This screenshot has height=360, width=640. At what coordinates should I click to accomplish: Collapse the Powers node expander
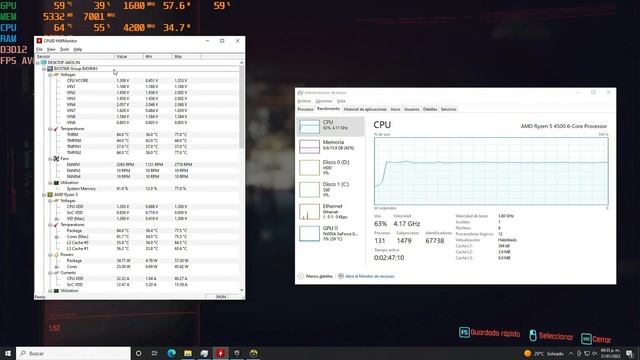point(50,255)
